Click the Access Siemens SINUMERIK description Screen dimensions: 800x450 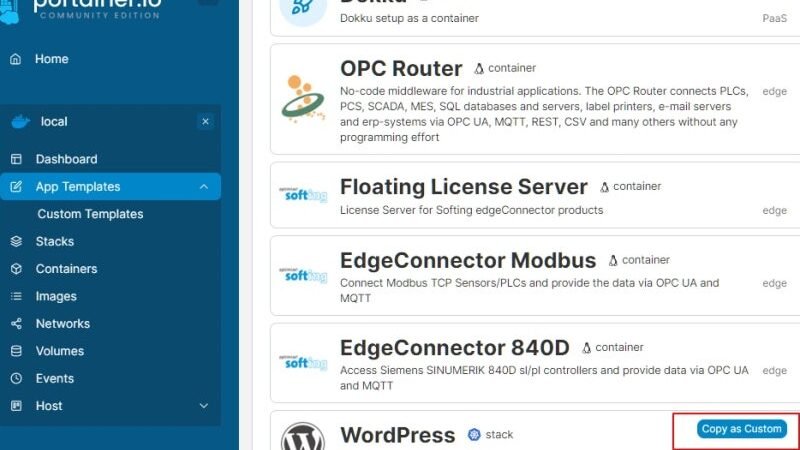pyautogui.click(x=544, y=378)
